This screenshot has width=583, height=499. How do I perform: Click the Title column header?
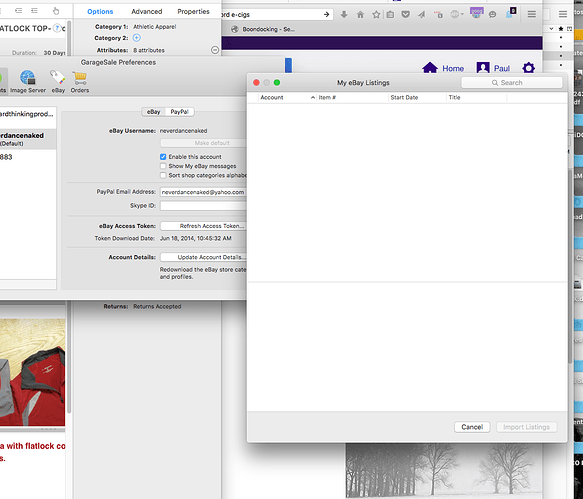click(476, 97)
